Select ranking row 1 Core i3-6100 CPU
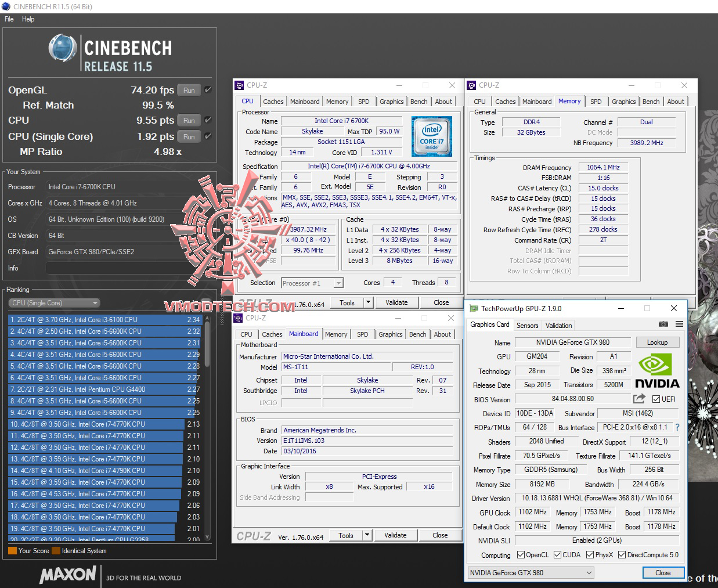Viewport: 718px width, 588px height. (x=104, y=319)
